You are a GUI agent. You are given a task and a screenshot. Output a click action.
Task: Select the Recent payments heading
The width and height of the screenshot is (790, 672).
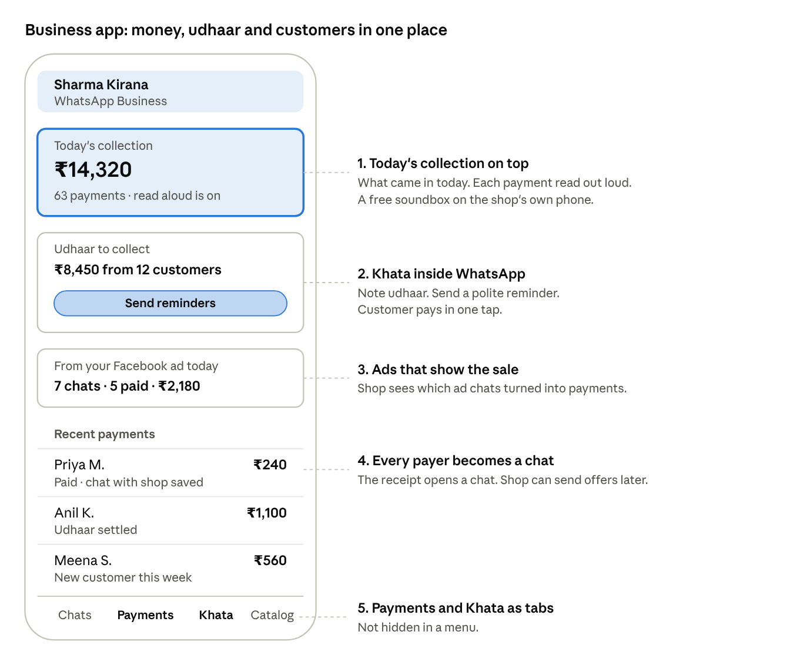click(105, 434)
